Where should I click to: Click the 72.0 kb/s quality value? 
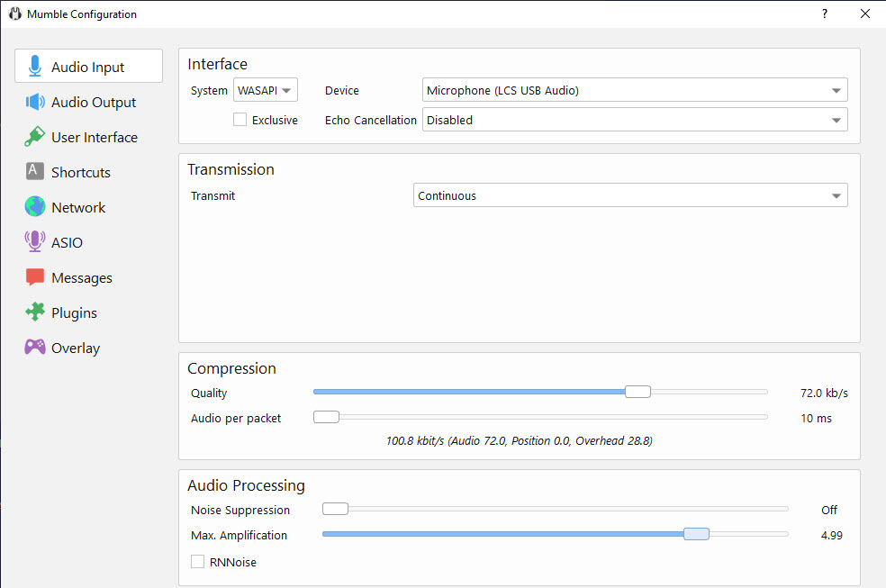pos(824,394)
